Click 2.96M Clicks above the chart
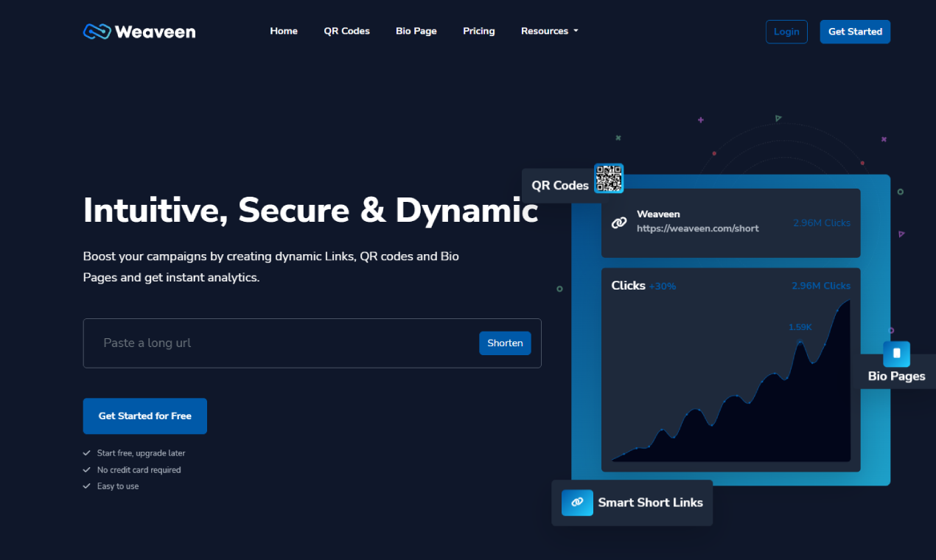 pos(821,286)
